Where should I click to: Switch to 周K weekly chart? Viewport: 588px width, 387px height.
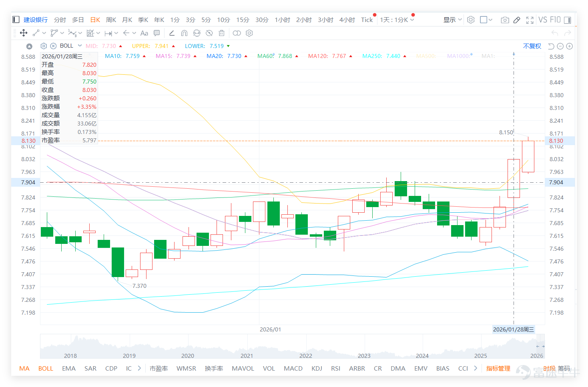111,20
